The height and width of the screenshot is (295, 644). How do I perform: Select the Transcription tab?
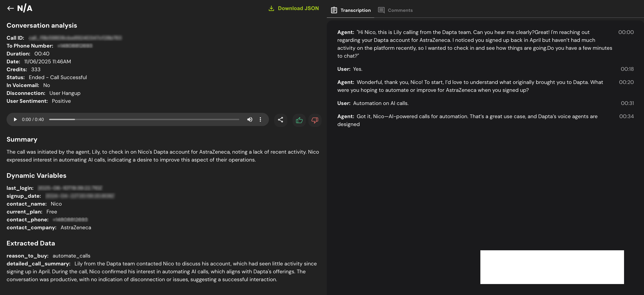point(355,10)
